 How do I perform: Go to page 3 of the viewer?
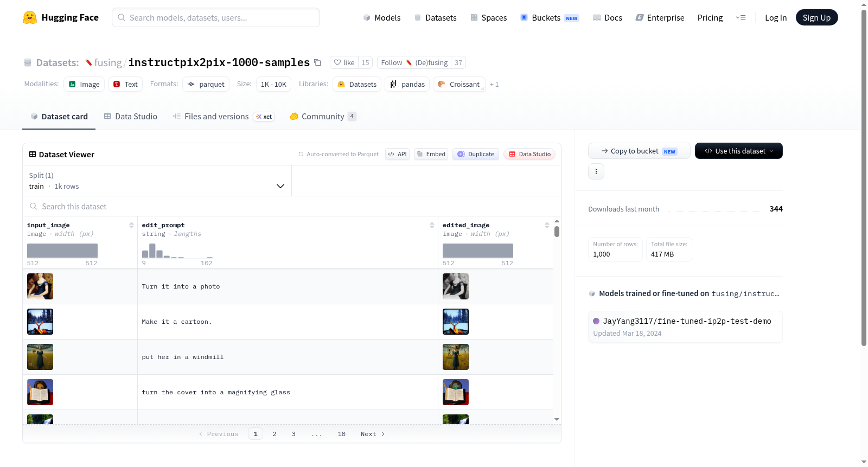(x=293, y=434)
